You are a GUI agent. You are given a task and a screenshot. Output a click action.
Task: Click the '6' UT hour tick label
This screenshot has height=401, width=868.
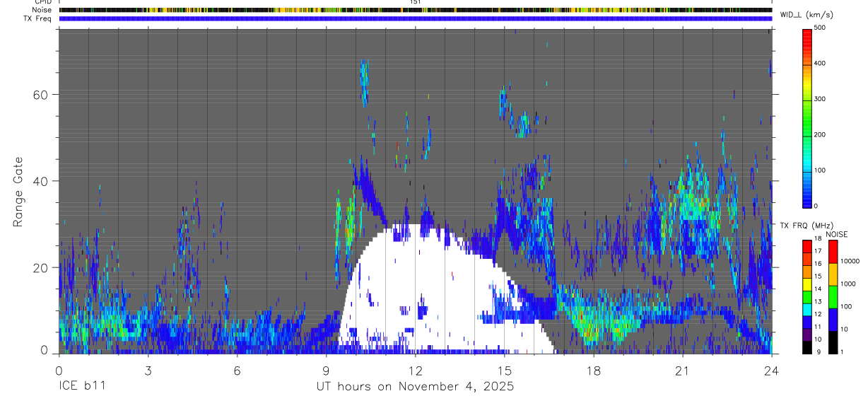coord(237,371)
